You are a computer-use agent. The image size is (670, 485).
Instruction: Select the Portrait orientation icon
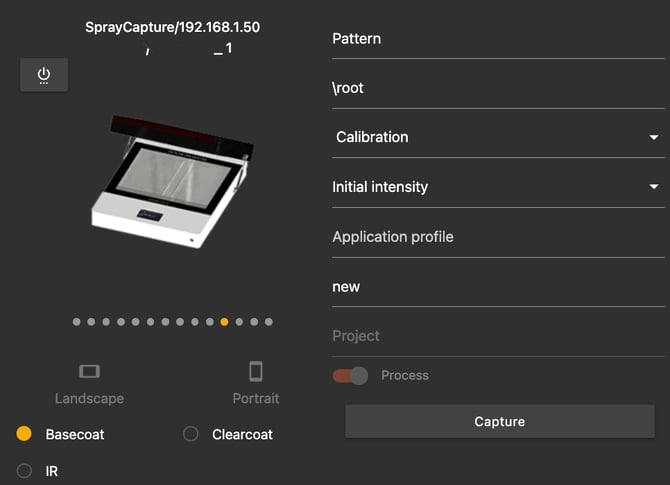(256, 372)
